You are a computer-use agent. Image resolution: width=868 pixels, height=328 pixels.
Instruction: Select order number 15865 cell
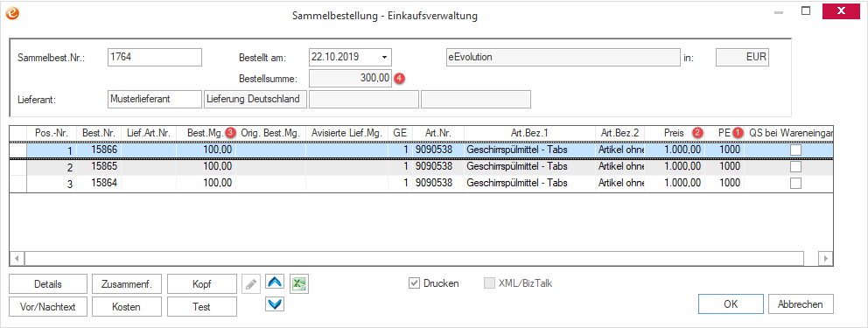(x=99, y=166)
